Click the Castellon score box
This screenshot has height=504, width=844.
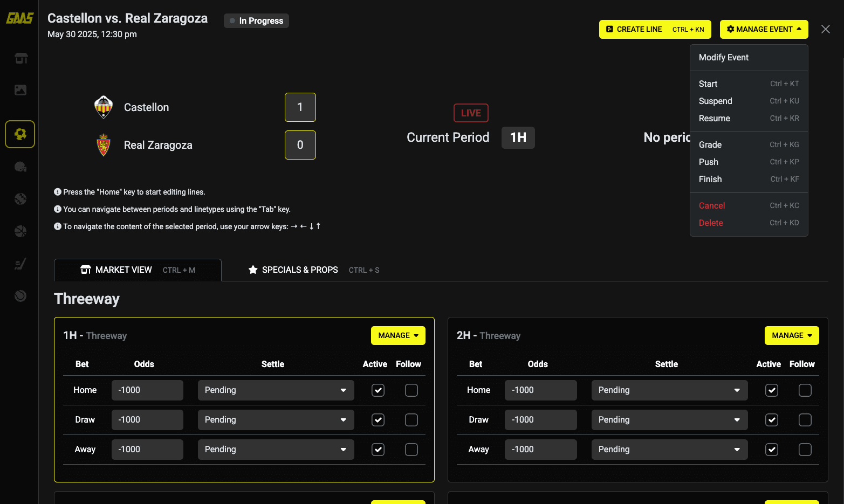tap(300, 107)
